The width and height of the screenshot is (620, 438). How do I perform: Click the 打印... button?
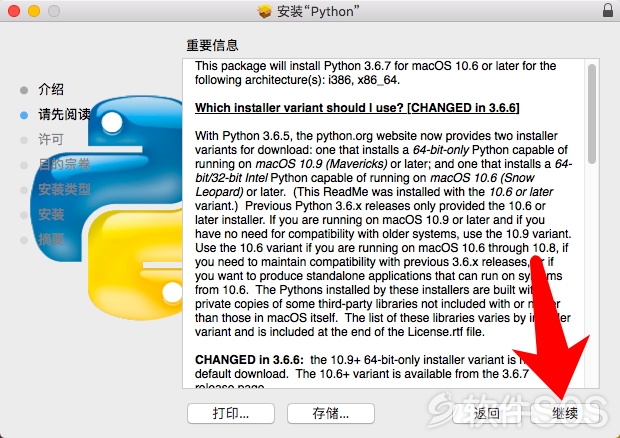[231, 413]
